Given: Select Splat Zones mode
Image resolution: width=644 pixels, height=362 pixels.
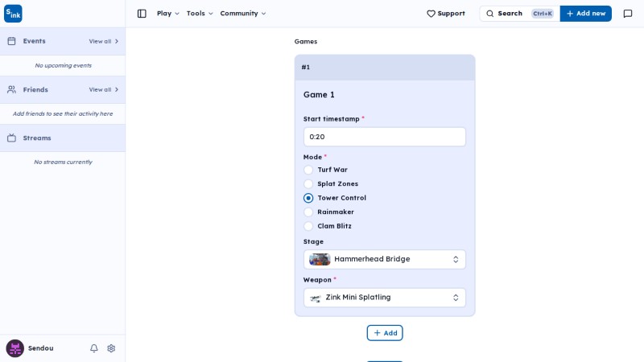Looking at the screenshot, I should coord(308,184).
